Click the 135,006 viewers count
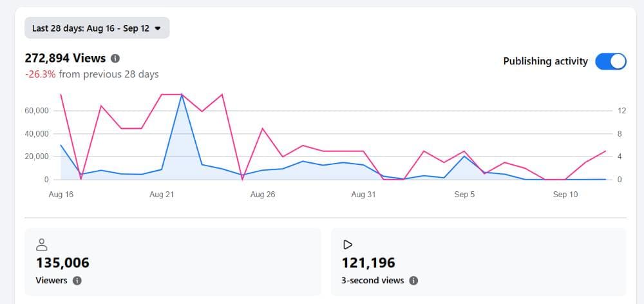Viewport: 644px width, 304px height. [62, 263]
